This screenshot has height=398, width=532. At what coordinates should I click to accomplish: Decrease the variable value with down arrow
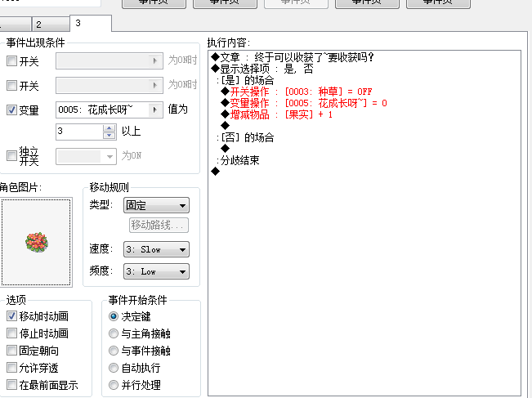click(110, 136)
